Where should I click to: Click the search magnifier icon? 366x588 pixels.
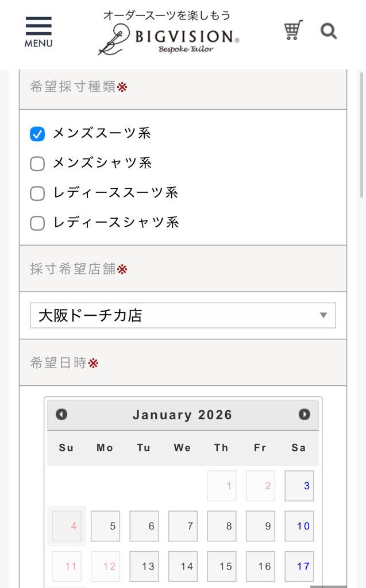tap(329, 31)
